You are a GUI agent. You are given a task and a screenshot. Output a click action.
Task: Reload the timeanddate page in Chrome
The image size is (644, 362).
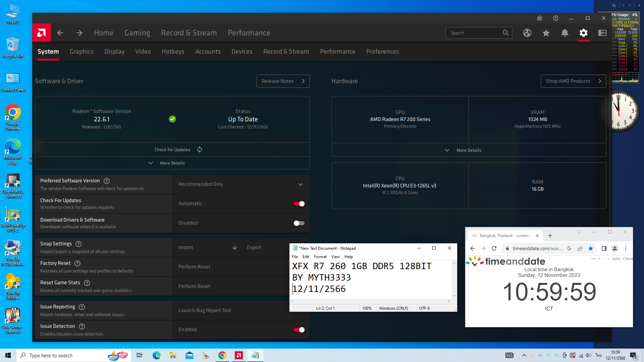coord(494,248)
